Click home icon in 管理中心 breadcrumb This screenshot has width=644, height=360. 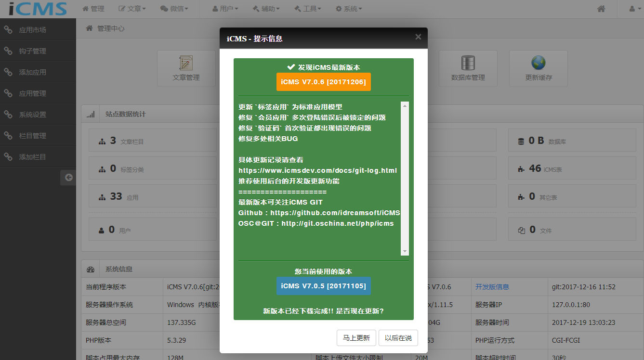tap(89, 28)
